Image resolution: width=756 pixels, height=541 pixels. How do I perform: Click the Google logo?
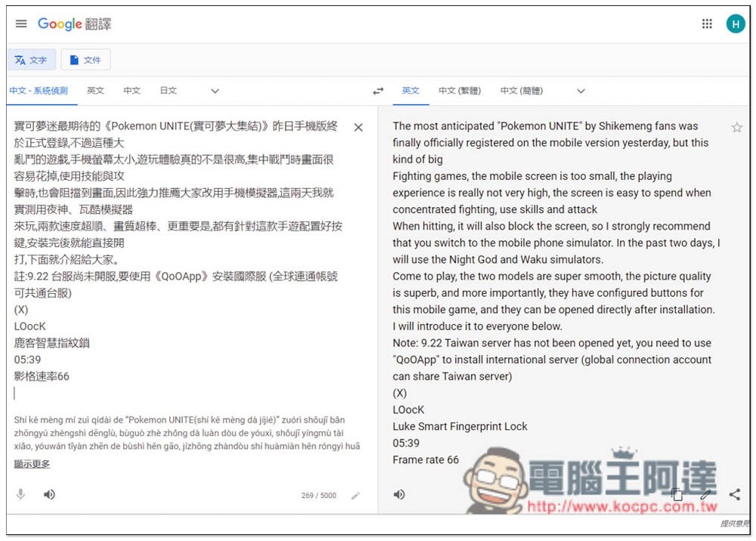[x=60, y=23]
